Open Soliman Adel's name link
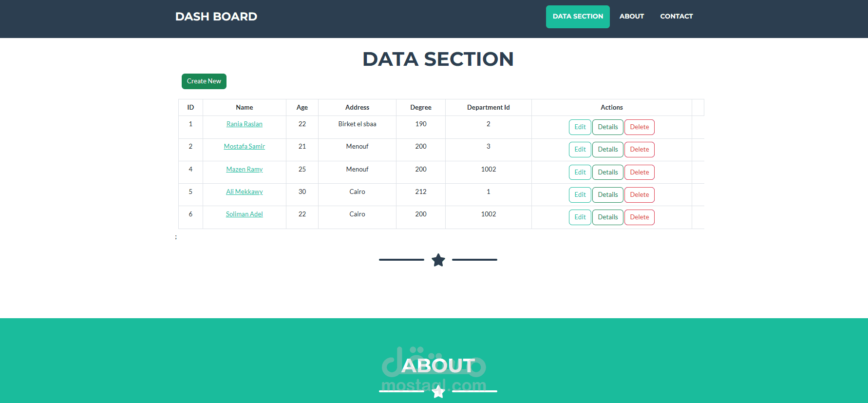868x403 pixels. 245,214
